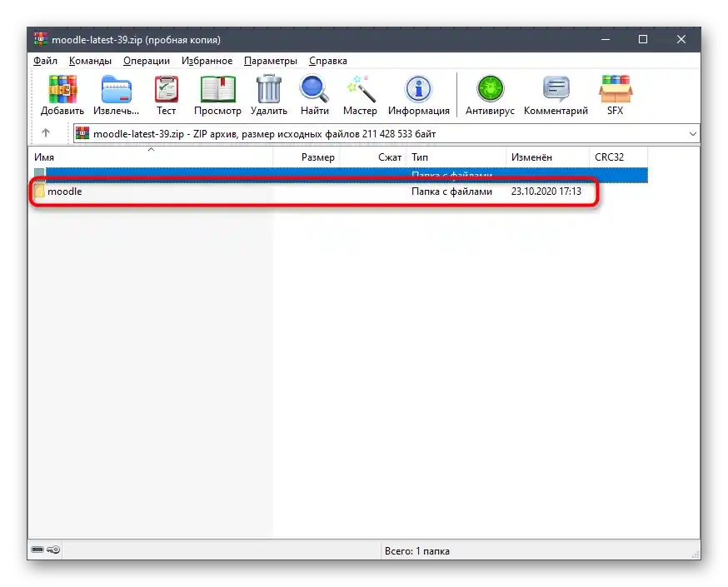Open the Избранное menu
This screenshot has height=587, width=728.
(207, 61)
